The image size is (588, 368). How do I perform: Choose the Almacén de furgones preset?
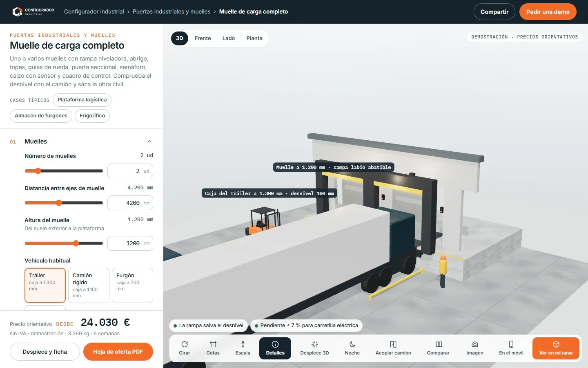click(x=41, y=116)
